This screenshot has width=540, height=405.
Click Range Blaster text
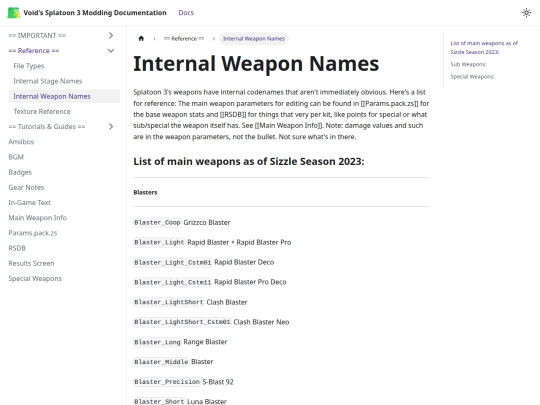click(x=205, y=342)
